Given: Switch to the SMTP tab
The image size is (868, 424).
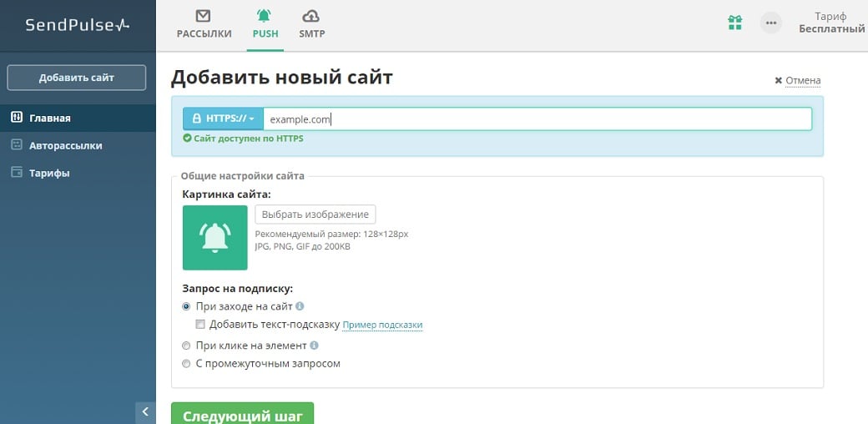Looking at the screenshot, I should 311,24.
